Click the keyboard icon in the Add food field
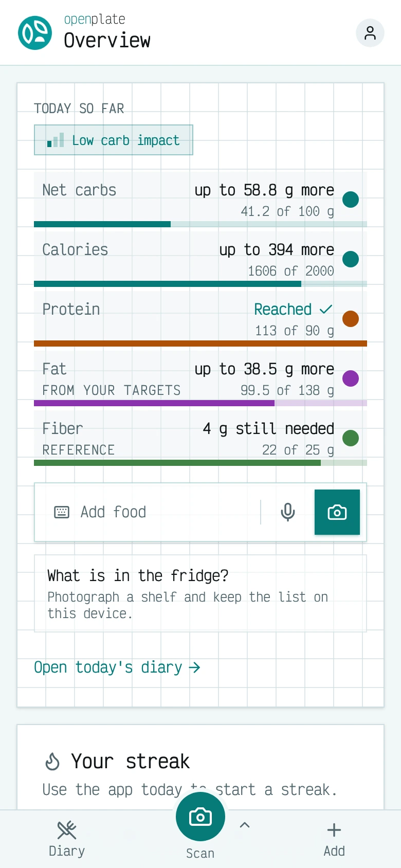This screenshot has height=868, width=401. (x=62, y=512)
